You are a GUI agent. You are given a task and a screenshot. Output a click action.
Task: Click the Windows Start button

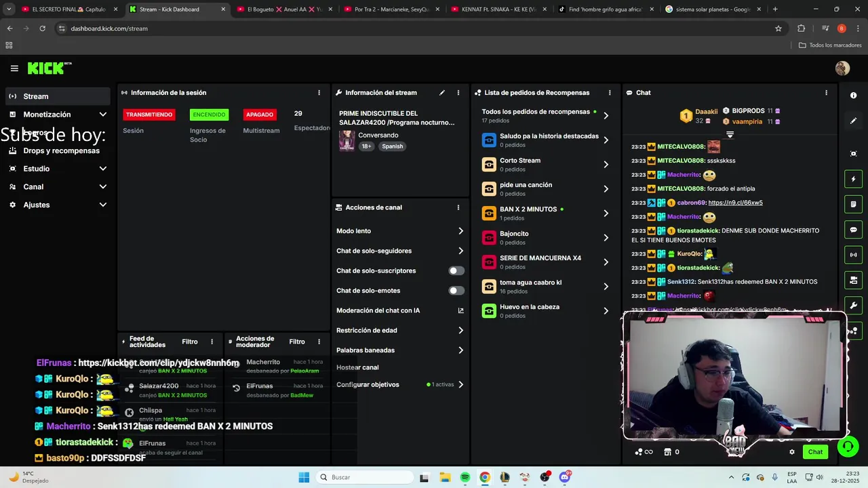304,477
